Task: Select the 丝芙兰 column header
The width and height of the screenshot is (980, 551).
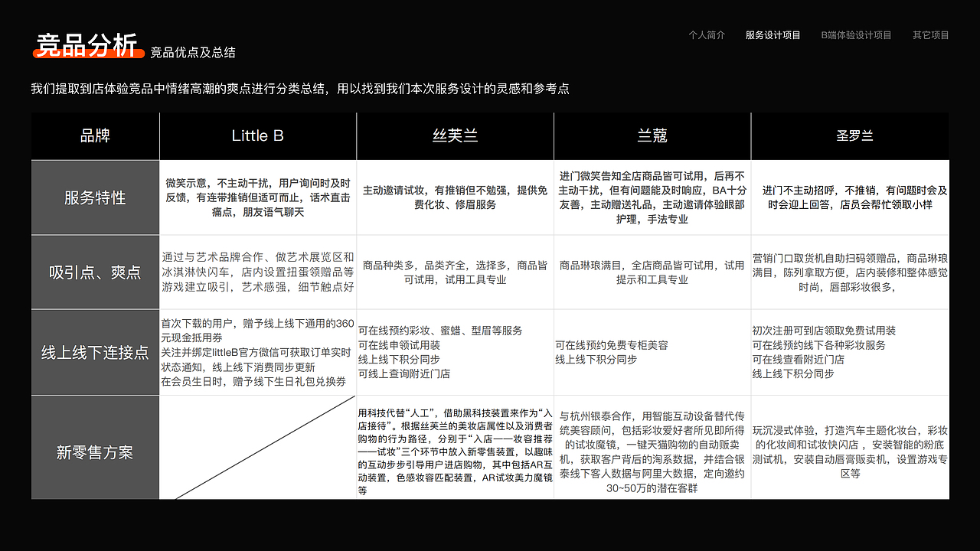Action: coord(455,135)
